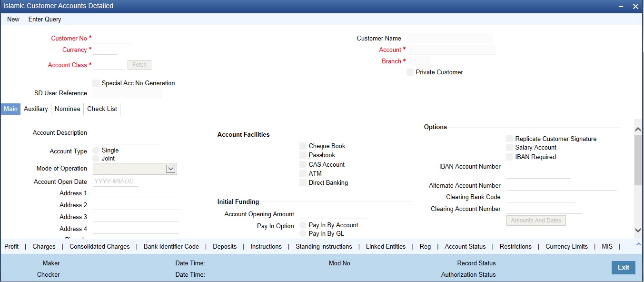The image size is (644, 282).
Task: Enable the Direct Banking checkbox
Action: point(303,182)
